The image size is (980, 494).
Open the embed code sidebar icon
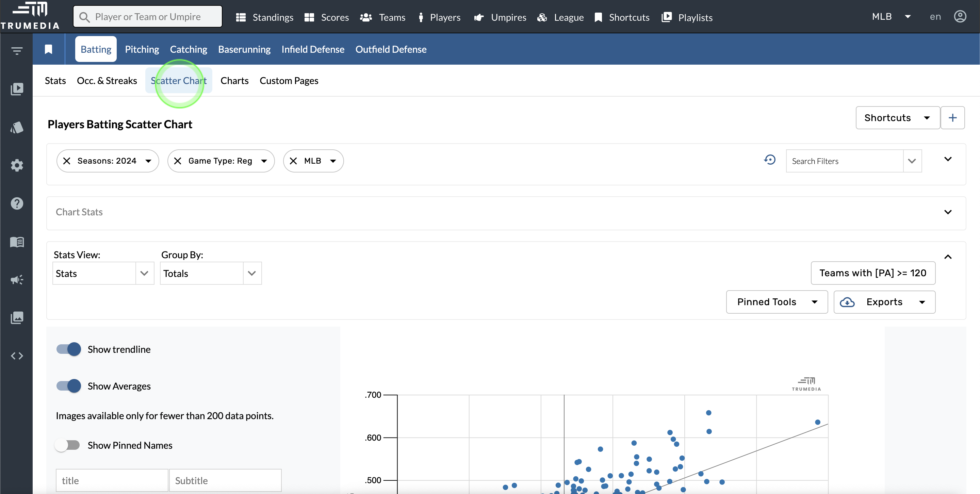pyautogui.click(x=17, y=356)
